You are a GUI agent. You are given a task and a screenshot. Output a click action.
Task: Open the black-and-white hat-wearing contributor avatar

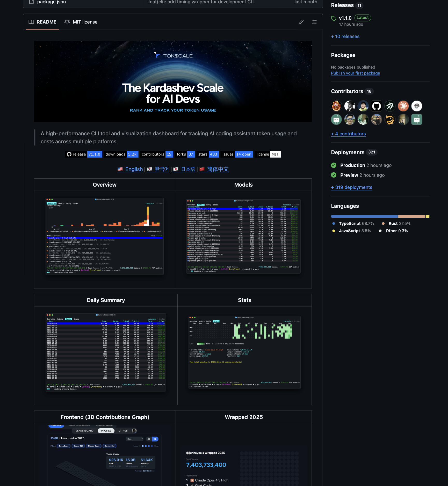click(350, 106)
